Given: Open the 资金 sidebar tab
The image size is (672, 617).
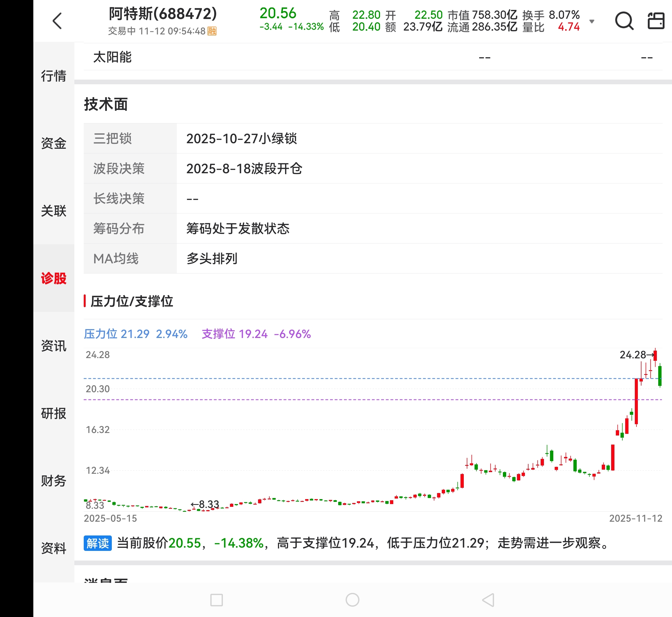Looking at the screenshot, I should pos(53,143).
